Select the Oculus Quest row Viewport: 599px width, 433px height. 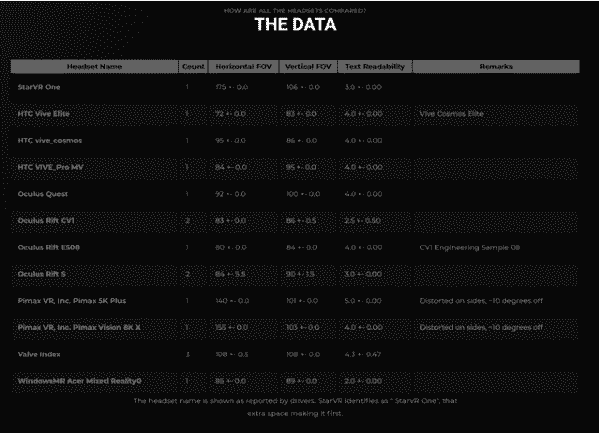tap(295, 194)
